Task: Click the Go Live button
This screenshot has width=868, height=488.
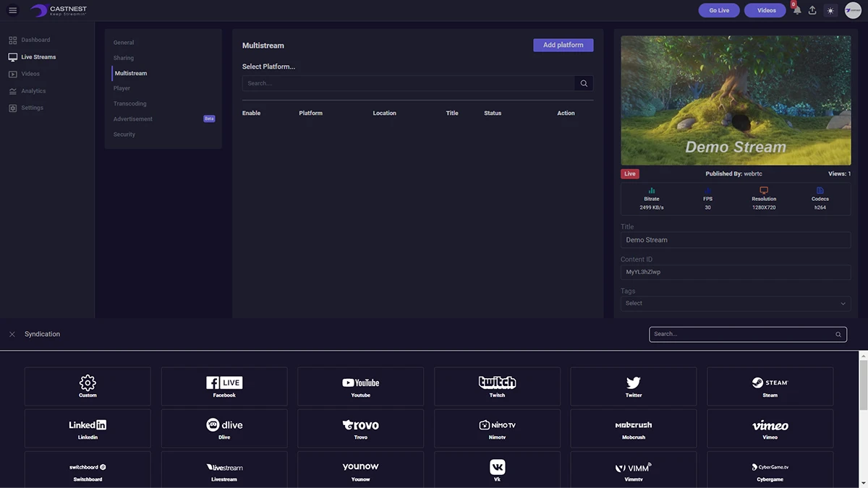Action: [719, 10]
